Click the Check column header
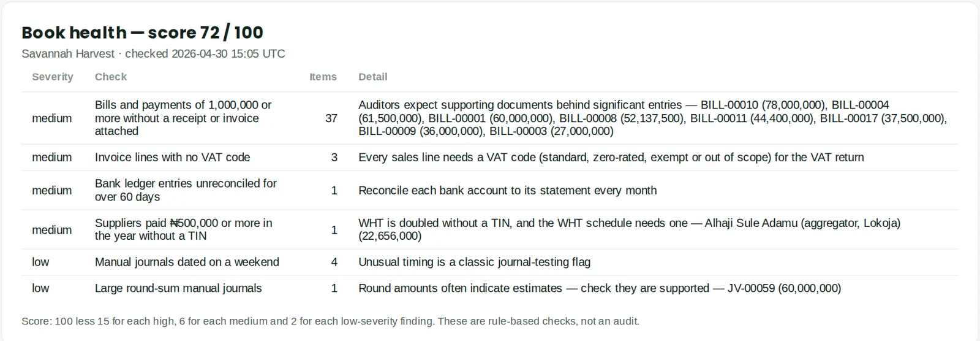Image resolution: width=980 pixels, height=341 pixels. [x=111, y=77]
